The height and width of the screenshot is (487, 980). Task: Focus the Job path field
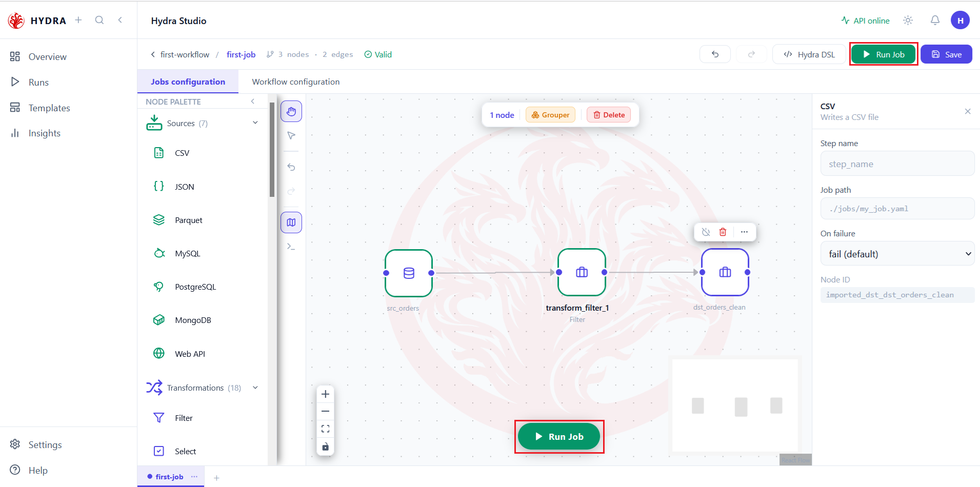pos(897,209)
